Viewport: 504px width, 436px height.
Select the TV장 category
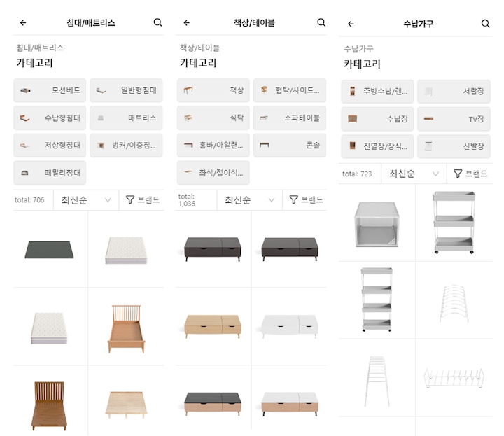click(x=454, y=119)
